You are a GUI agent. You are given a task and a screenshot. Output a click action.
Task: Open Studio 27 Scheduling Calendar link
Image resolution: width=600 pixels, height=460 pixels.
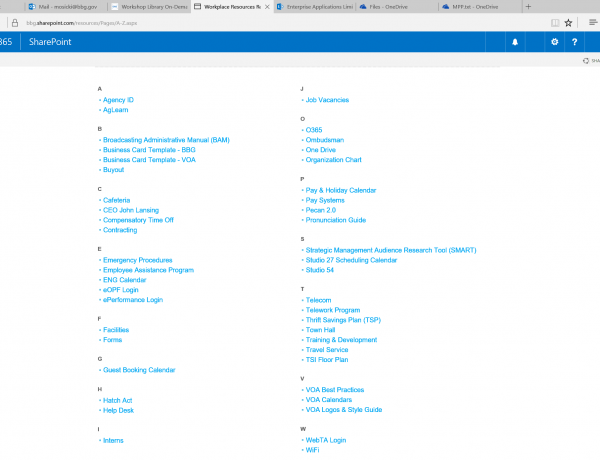tap(351, 260)
